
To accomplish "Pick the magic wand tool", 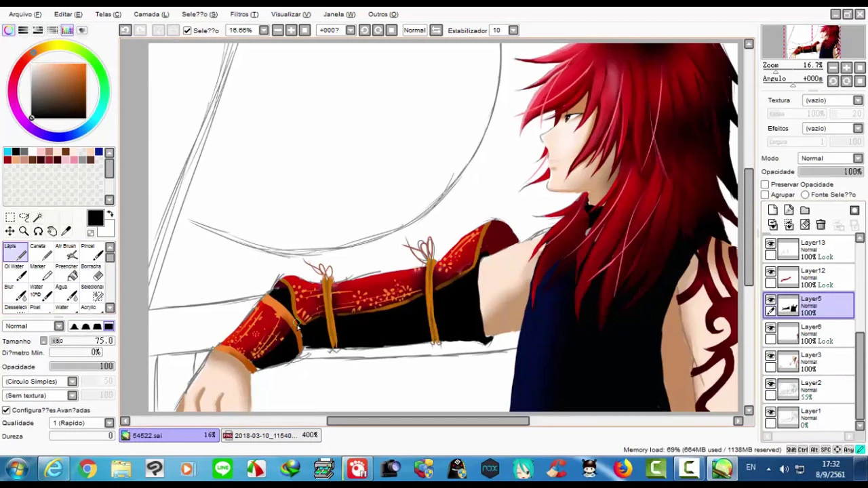I will tap(38, 218).
